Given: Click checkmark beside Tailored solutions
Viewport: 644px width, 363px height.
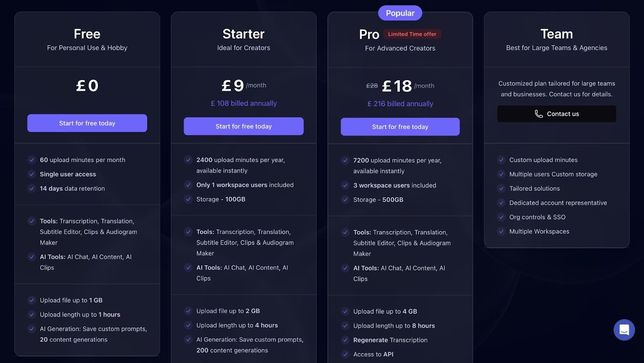Looking at the screenshot, I should click(501, 188).
